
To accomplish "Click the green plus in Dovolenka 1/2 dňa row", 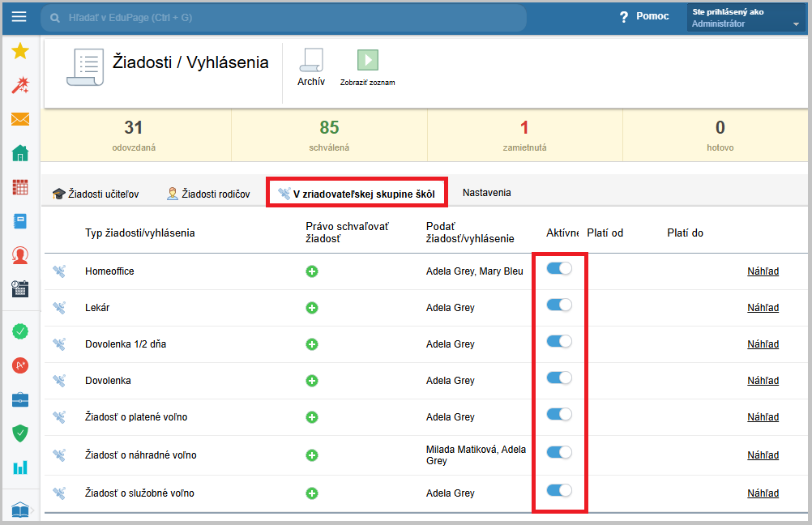I will tap(312, 344).
